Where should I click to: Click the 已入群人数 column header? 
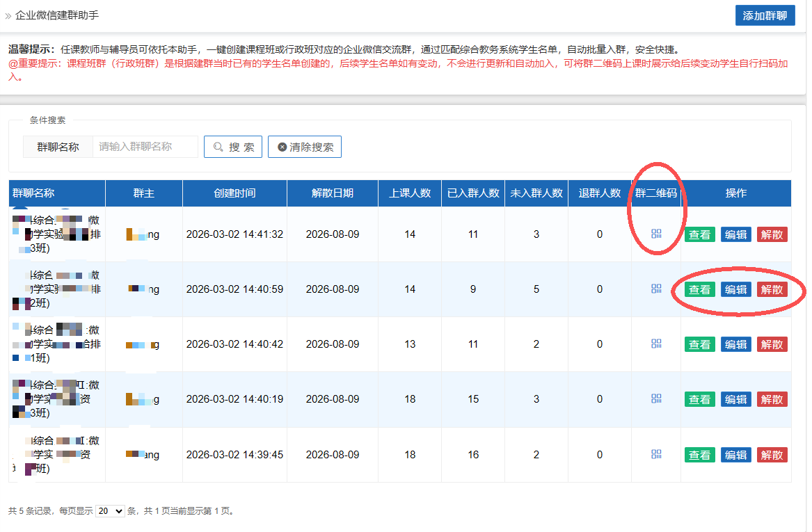473,193
